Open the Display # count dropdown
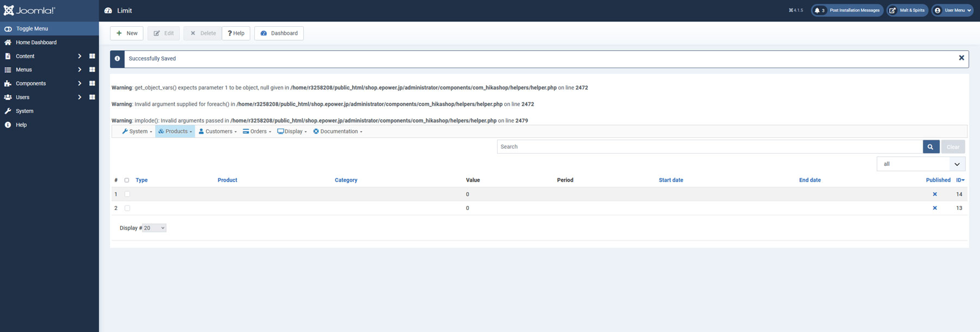 (x=154, y=228)
